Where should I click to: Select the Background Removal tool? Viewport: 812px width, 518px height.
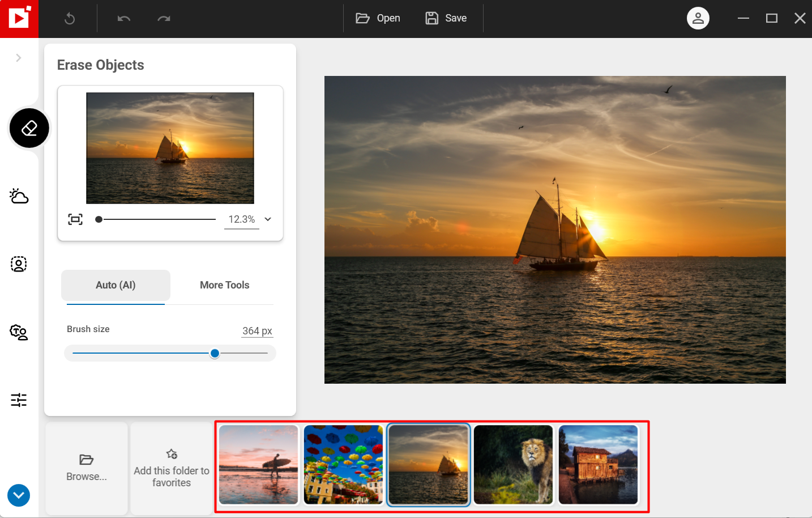click(x=19, y=264)
